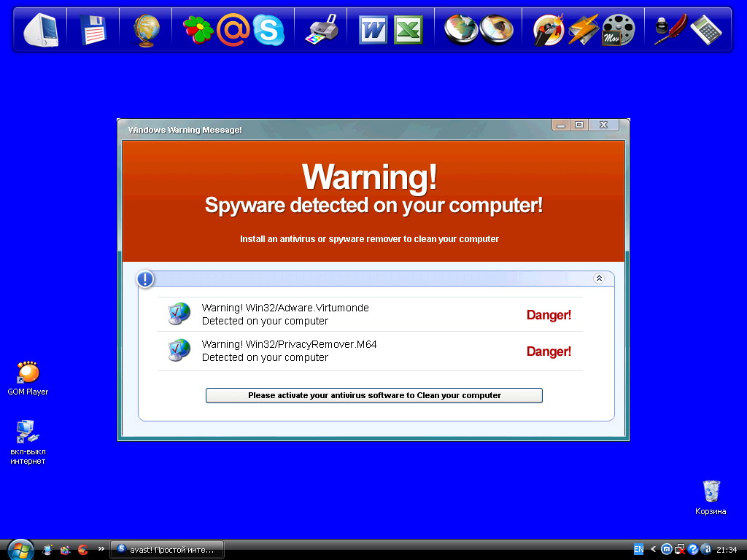Image resolution: width=747 pixels, height=560 pixels.
Task: Click the printer icon in the dock
Action: (x=321, y=30)
